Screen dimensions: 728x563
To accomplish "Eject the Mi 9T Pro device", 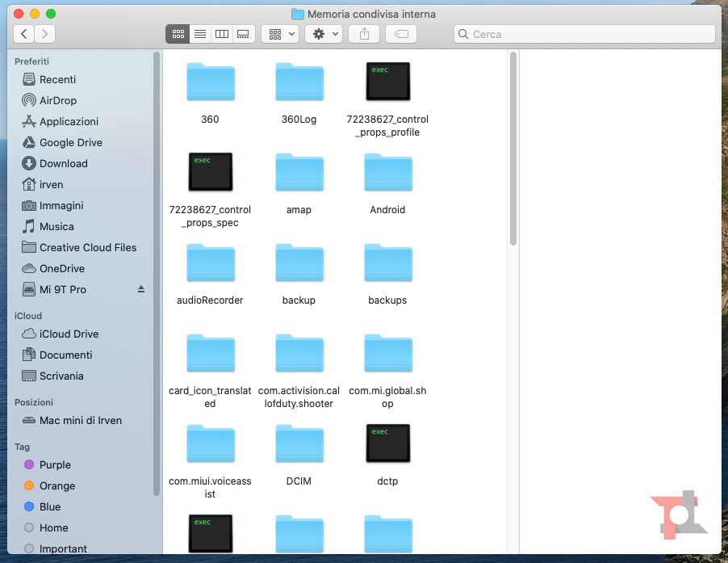I will click(x=141, y=289).
